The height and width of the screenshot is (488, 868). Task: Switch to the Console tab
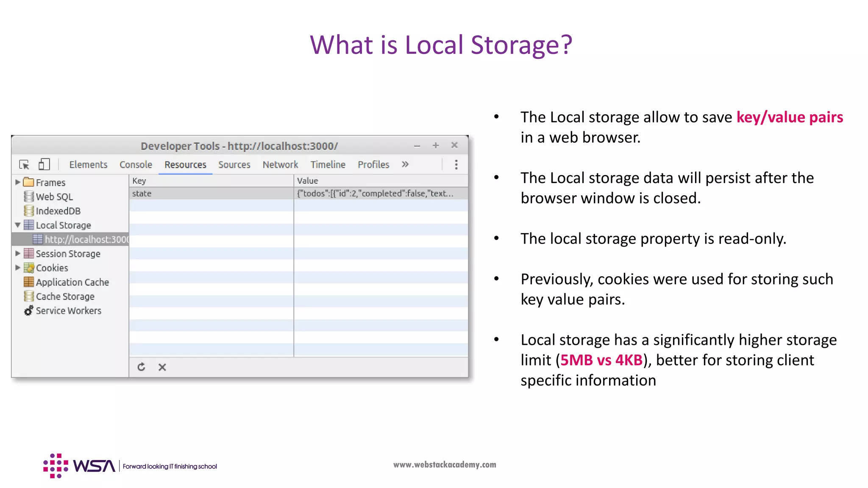pos(136,164)
